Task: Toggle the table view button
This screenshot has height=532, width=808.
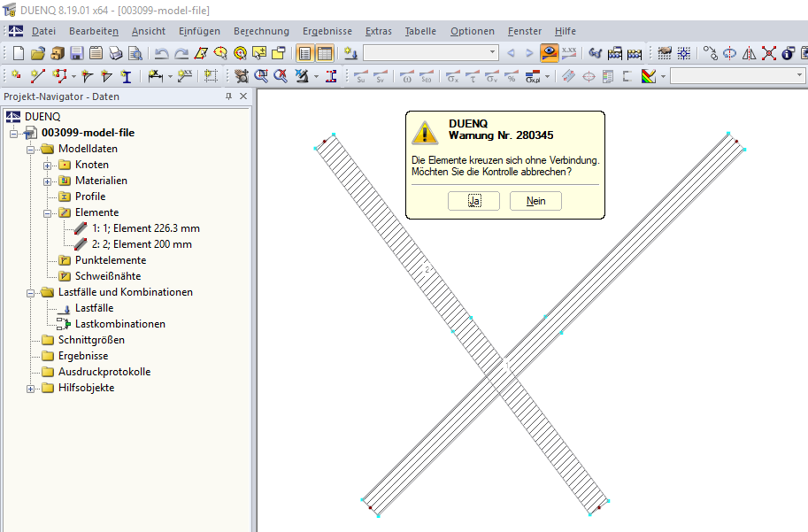Action: (x=325, y=53)
